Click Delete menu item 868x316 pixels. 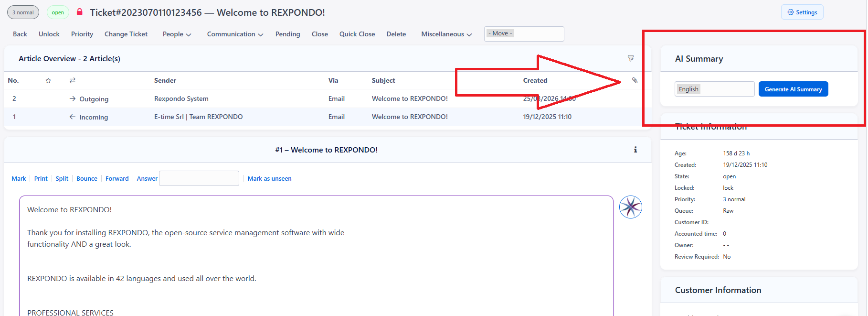pos(396,34)
